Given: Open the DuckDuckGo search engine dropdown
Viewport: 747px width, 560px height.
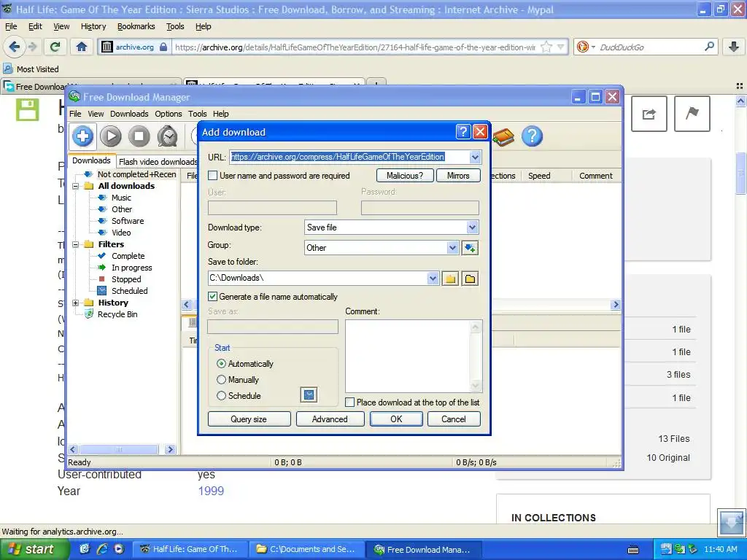Looking at the screenshot, I should tap(594, 47).
